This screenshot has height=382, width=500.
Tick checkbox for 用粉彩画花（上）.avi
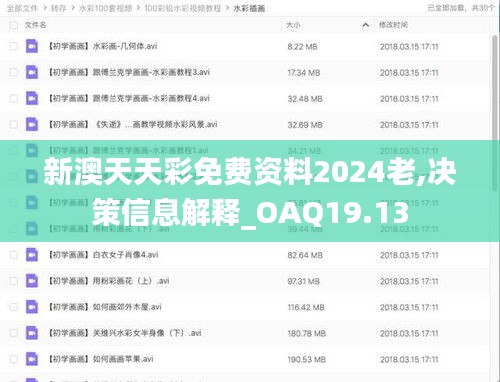pyautogui.click(x=13, y=281)
